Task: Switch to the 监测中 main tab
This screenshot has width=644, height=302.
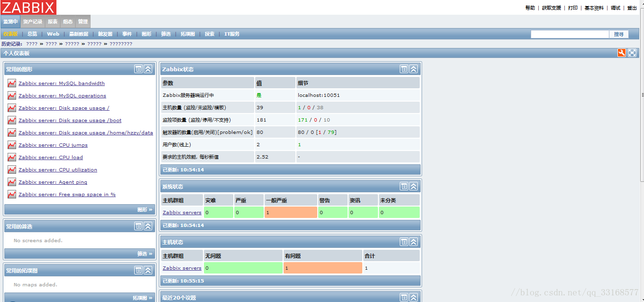Action: [10, 21]
